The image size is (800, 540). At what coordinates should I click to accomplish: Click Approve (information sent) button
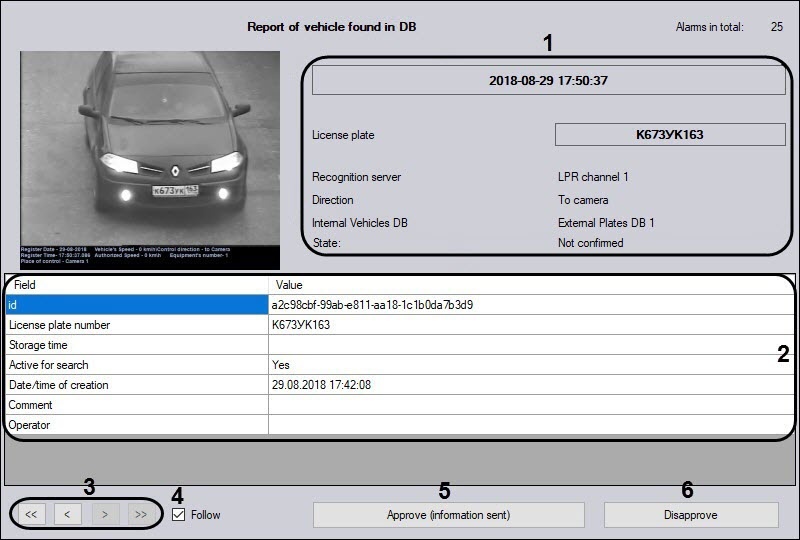[x=448, y=515]
